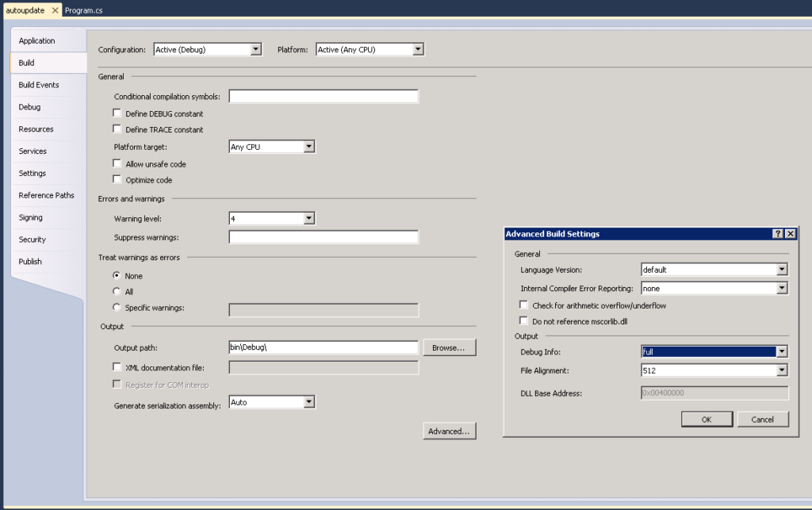The width and height of the screenshot is (812, 510).
Task: Go to the Build Events tab
Action: [39, 85]
